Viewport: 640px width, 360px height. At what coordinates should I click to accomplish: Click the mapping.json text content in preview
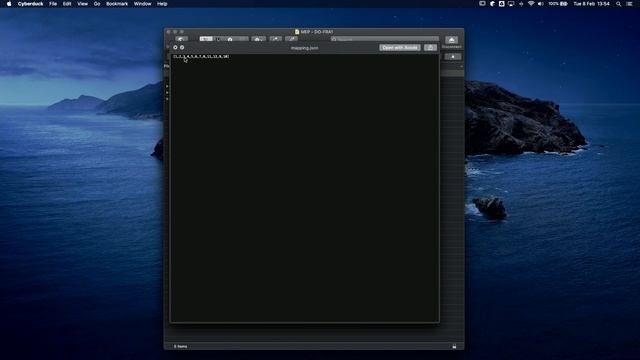(201, 56)
